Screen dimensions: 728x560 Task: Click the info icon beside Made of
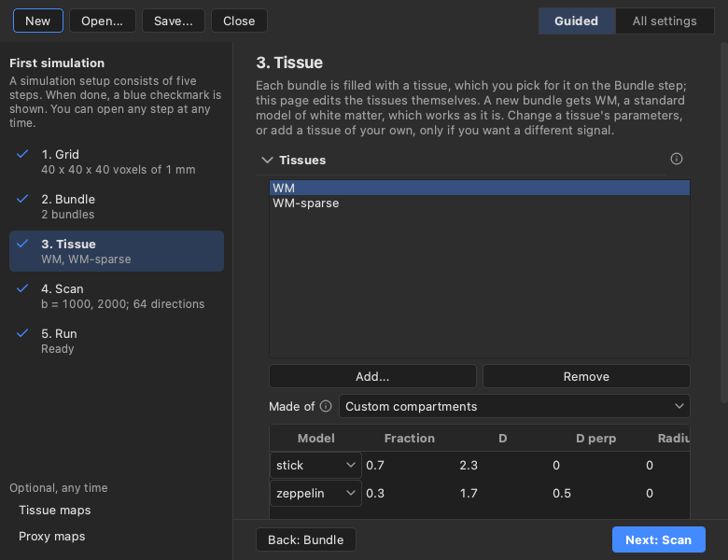[x=326, y=406]
